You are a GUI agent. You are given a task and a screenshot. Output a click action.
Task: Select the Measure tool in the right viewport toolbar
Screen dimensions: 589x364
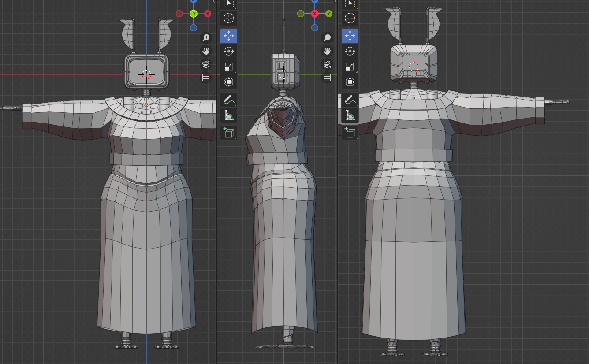pyautogui.click(x=350, y=115)
